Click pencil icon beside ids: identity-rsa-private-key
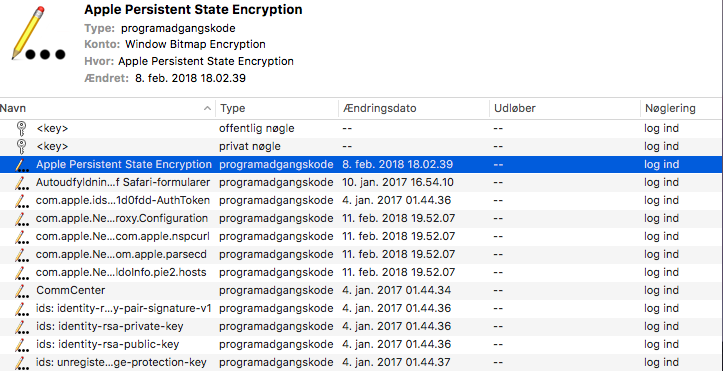Viewport: 723px width, 371px height. pyautogui.click(x=21, y=326)
